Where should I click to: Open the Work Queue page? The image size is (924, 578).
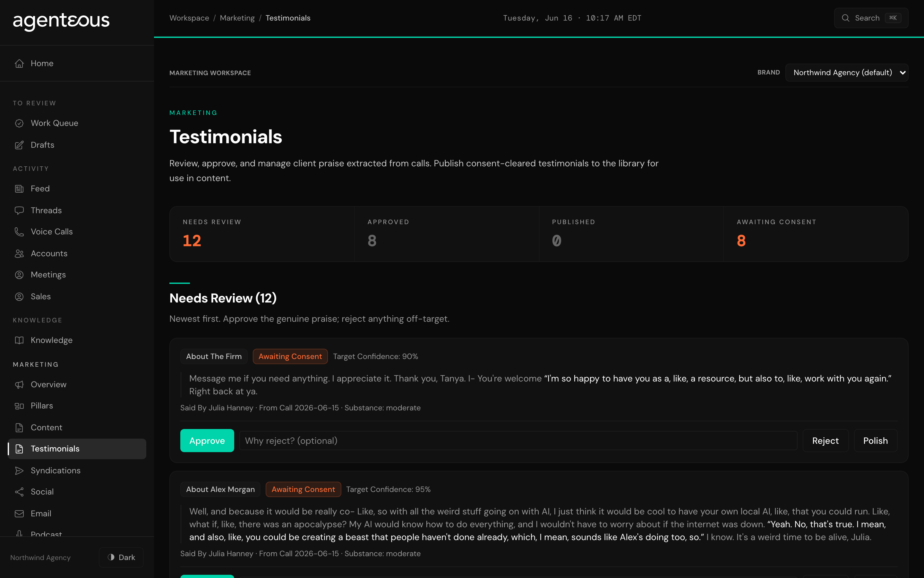77,123
